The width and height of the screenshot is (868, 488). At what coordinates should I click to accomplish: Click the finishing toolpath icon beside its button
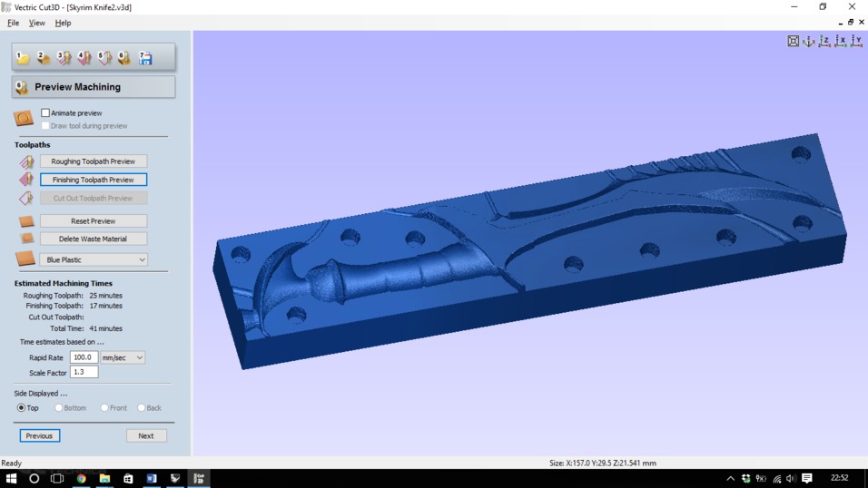click(x=26, y=180)
